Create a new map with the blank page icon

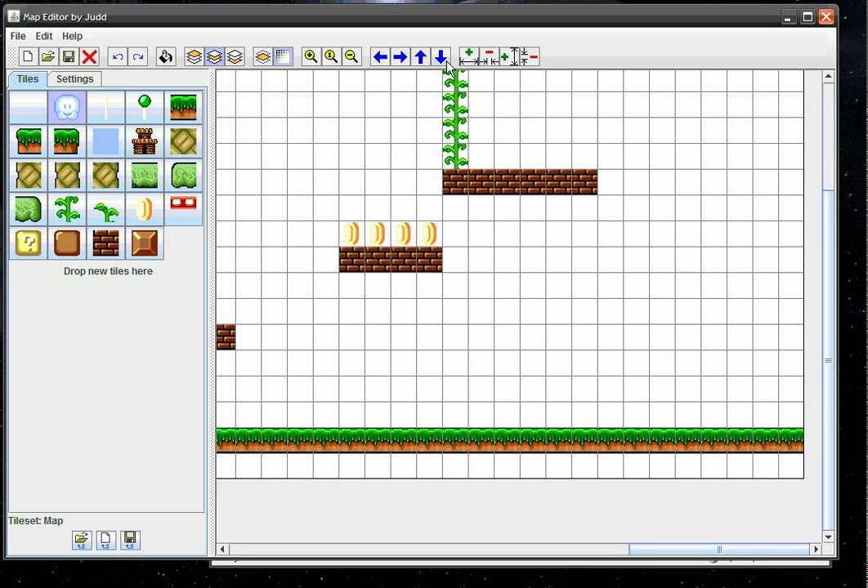[x=28, y=56]
